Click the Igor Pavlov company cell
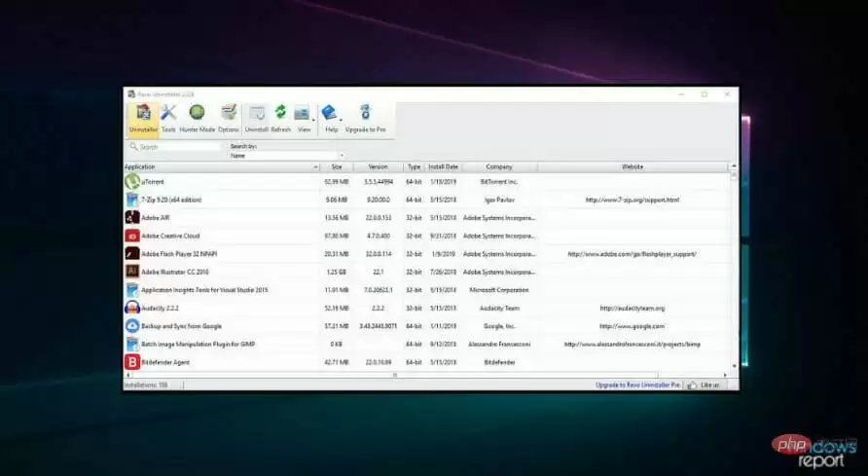868x476 pixels. pos(499,200)
